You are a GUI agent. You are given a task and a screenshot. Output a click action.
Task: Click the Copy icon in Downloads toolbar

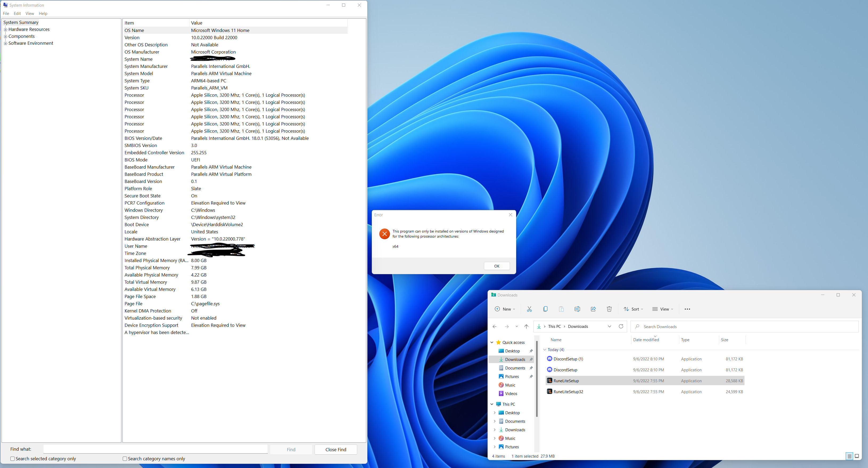tap(545, 309)
